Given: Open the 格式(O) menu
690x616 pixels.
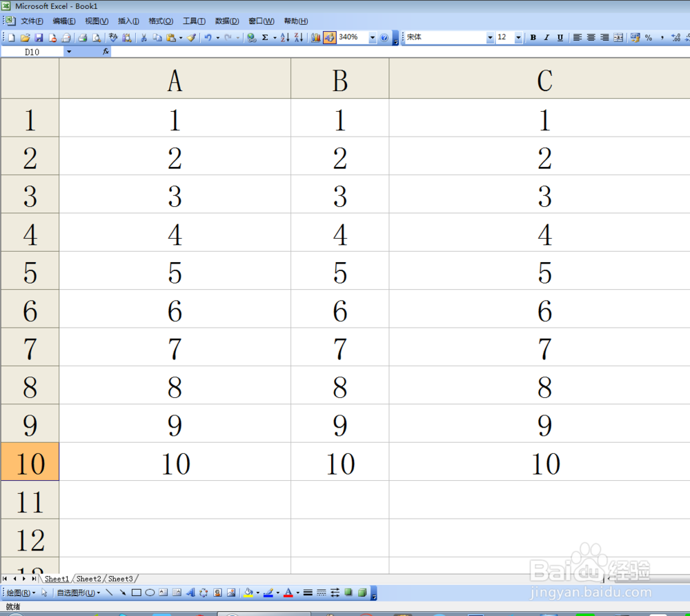Looking at the screenshot, I should 161,21.
